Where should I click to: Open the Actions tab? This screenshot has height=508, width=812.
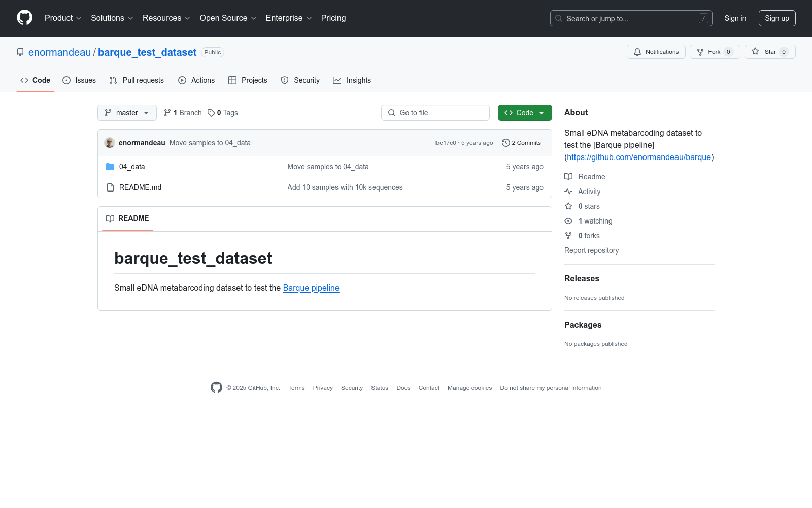coord(196,80)
